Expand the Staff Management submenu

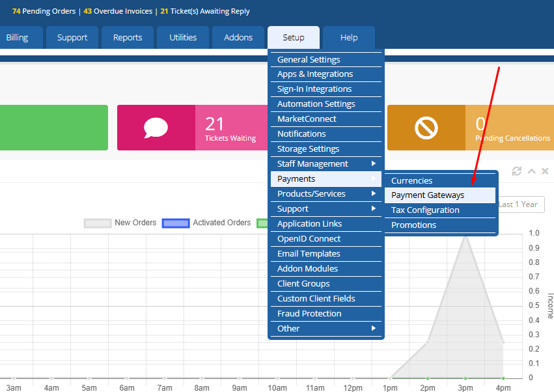click(325, 164)
